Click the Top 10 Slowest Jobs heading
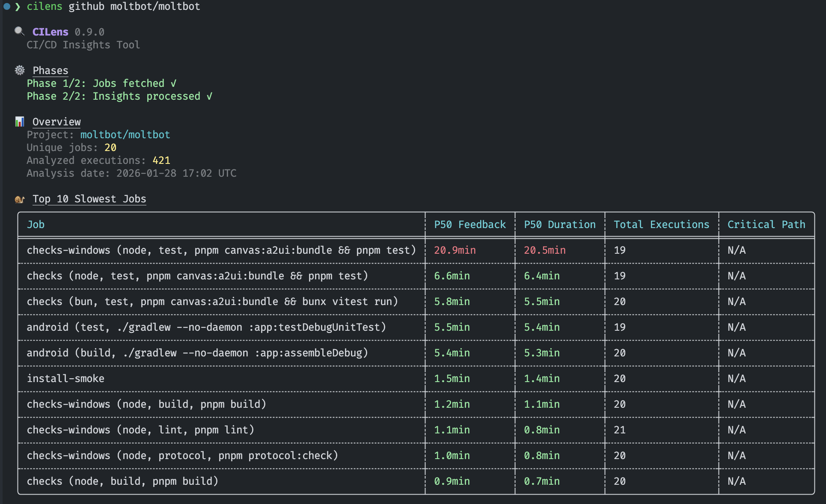 coord(89,199)
